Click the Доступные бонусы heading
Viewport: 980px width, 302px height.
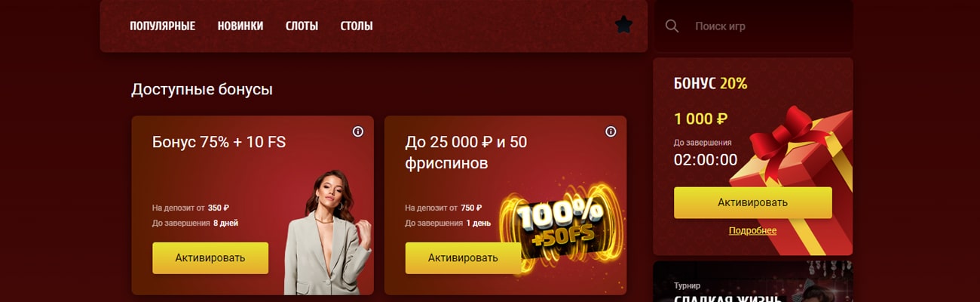[202, 89]
